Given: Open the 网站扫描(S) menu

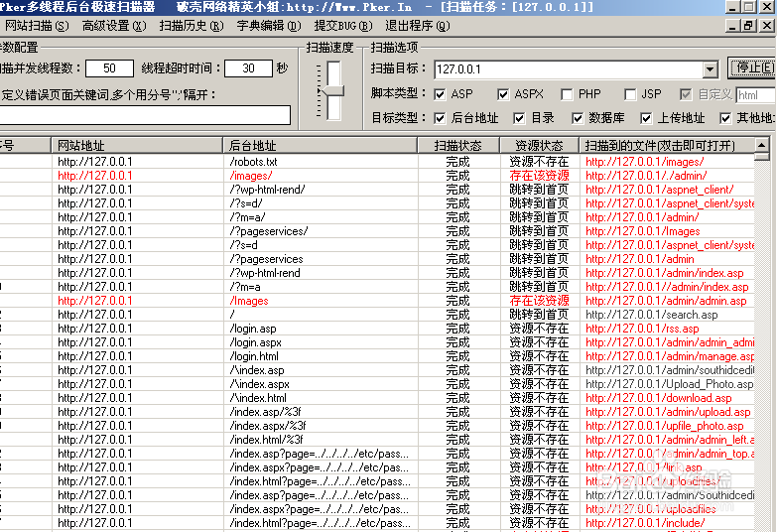Looking at the screenshot, I should coord(37,26).
